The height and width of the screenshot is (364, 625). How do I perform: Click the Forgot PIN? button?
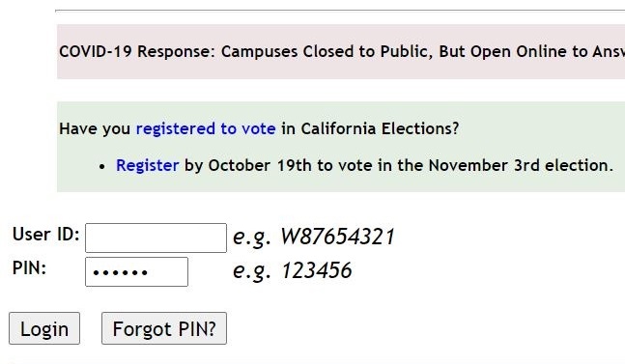[164, 328]
